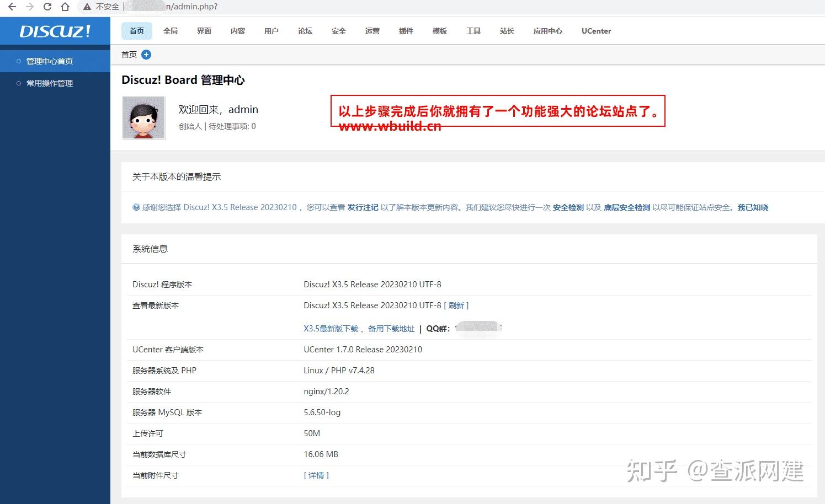Click the add tab plus icon beside 首页

[x=146, y=55]
